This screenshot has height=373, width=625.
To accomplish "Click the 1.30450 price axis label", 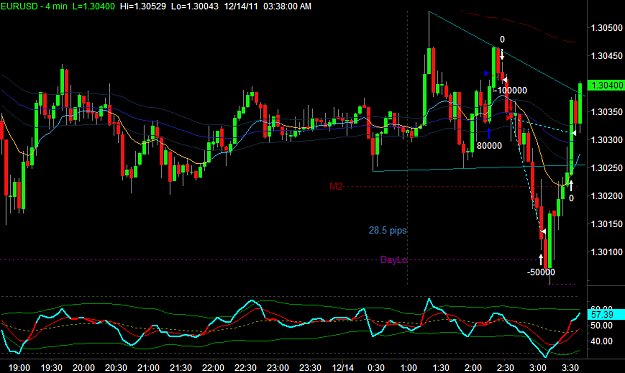I will click(606, 56).
